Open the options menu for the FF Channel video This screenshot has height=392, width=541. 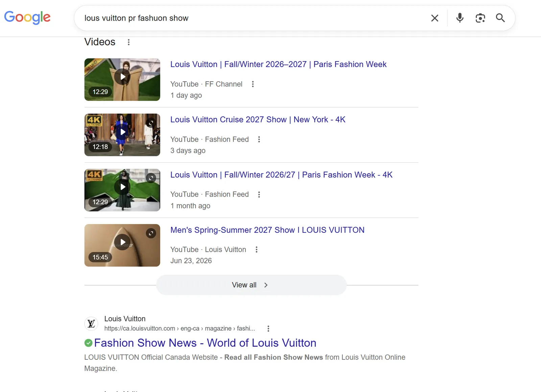[253, 84]
